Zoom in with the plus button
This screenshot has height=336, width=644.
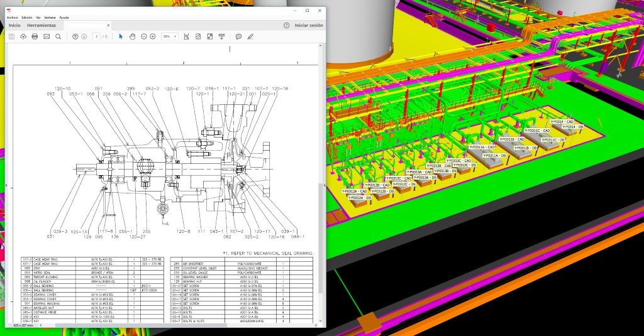[153, 36]
